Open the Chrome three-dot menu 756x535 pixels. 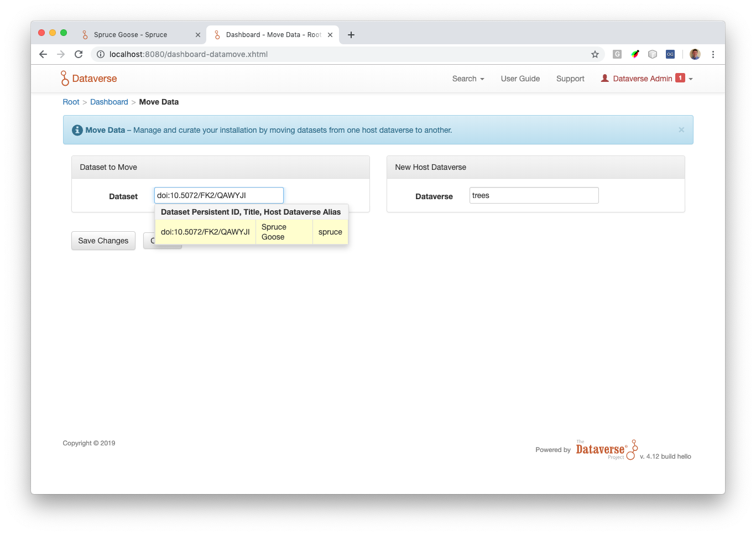tap(713, 54)
